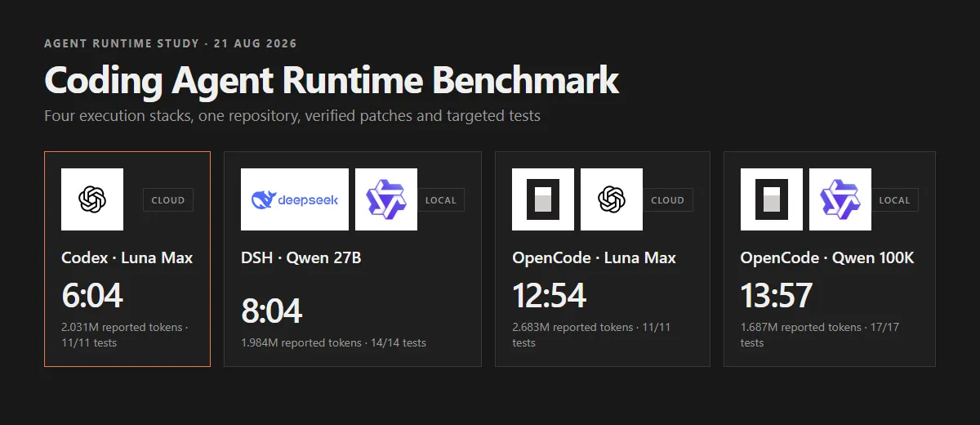This screenshot has width=980, height=425.
Task: Click the OpenAI logo in Codex card
Action: click(92, 199)
